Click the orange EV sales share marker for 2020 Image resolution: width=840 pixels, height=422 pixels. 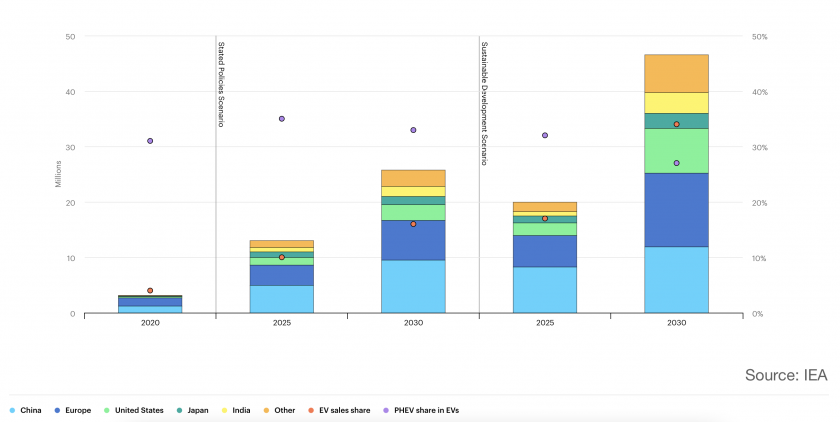click(x=150, y=291)
